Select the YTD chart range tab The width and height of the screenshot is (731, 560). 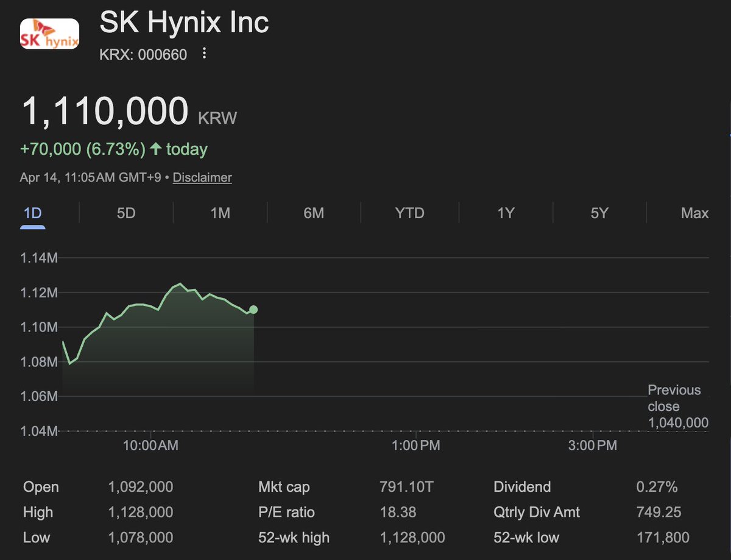point(409,213)
